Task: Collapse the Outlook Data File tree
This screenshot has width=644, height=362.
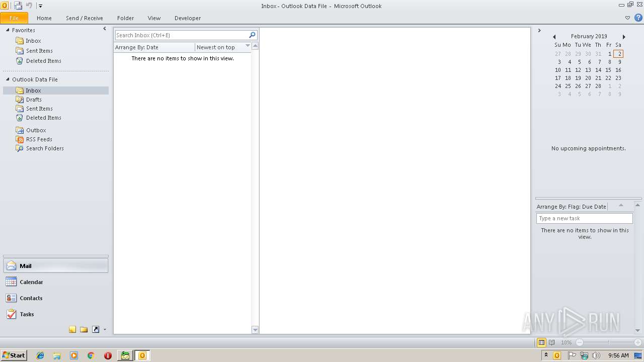Action: pos(8,79)
